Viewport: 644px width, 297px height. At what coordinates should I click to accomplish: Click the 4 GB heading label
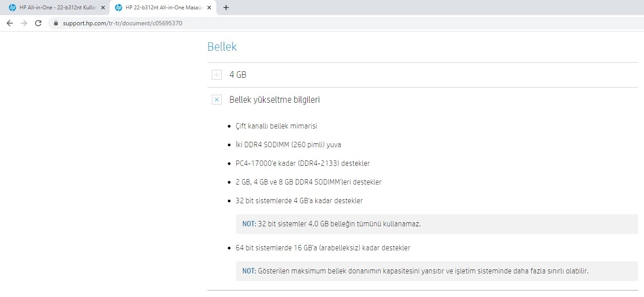coord(238,75)
